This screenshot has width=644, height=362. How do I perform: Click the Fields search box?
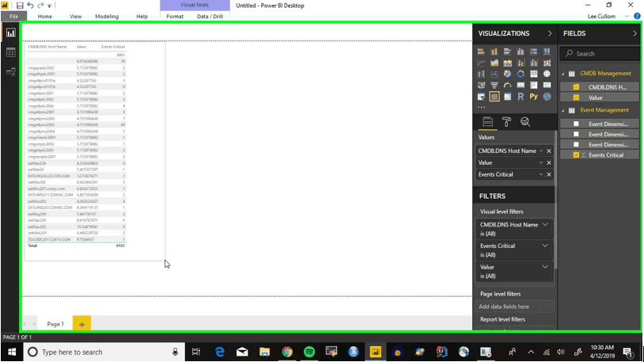pos(600,54)
